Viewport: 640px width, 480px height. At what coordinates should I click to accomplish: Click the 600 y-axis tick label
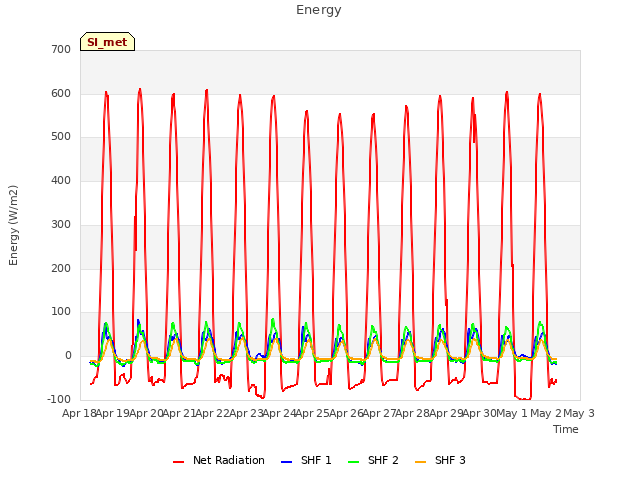[x=61, y=93]
